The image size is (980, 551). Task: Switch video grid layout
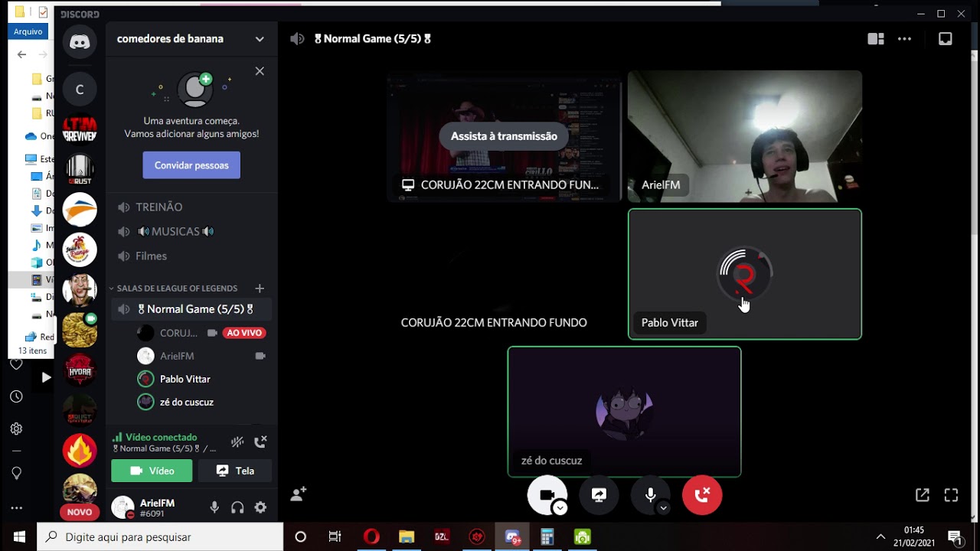pyautogui.click(x=876, y=39)
